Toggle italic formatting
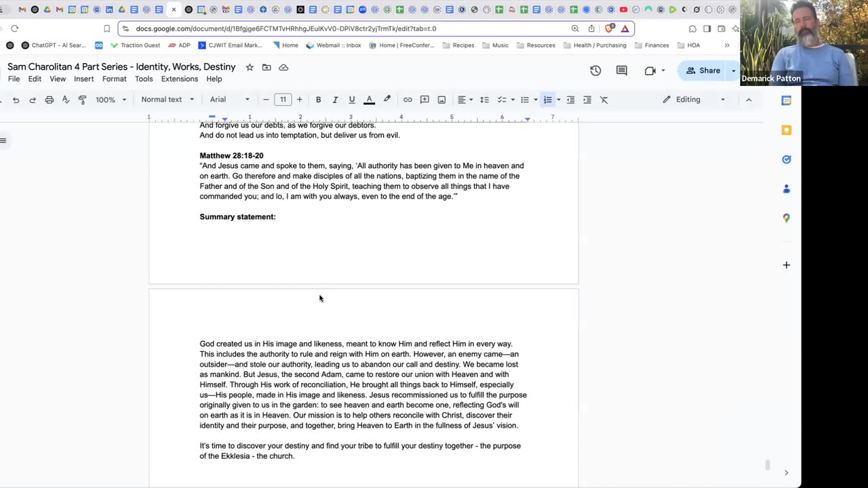This screenshot has height=488, width=868. [335, 100]
